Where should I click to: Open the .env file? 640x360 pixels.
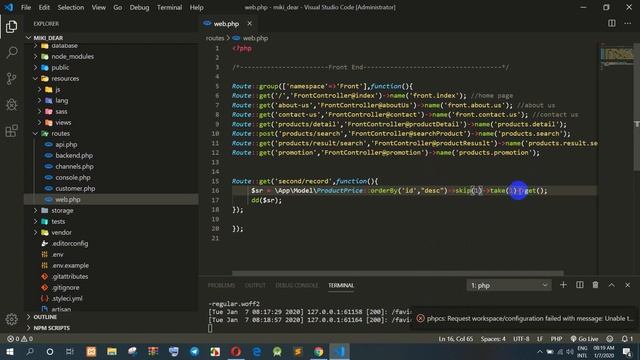pyautogui.click(x=57, y=254)
